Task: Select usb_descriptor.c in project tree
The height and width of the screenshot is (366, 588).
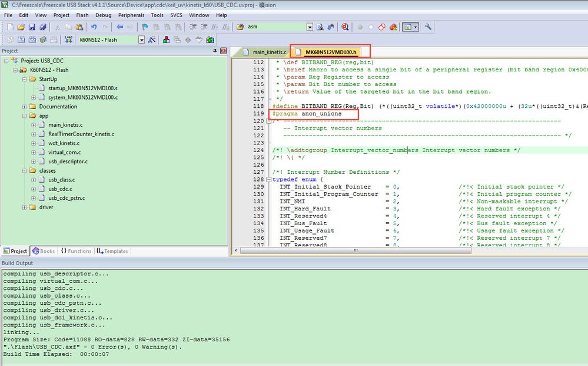Action: (x=68, y=161)
